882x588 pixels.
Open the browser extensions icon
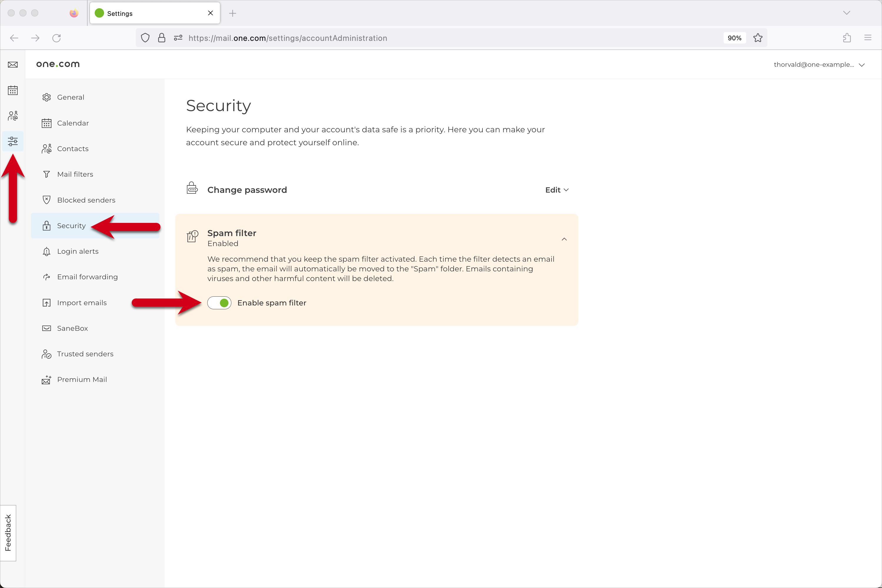coord(847,38)
